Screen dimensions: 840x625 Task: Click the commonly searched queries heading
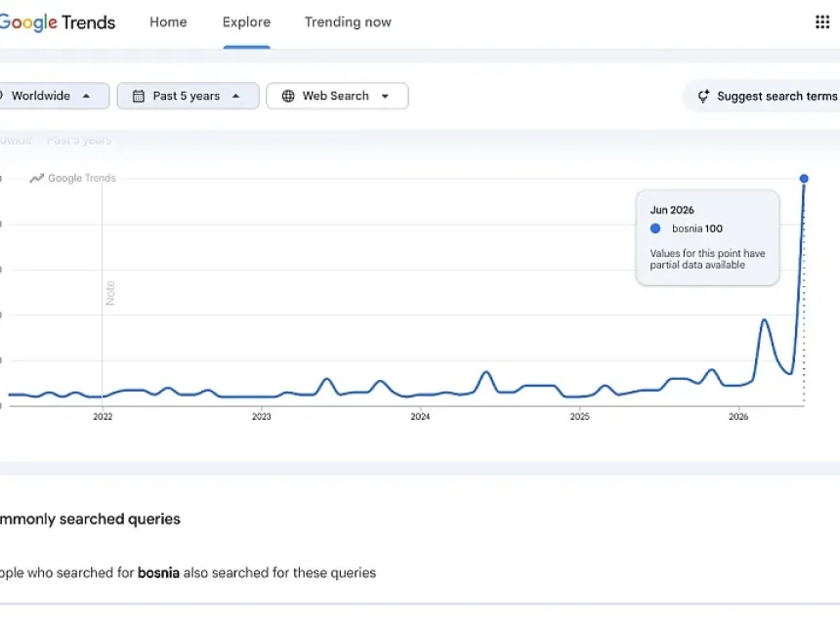click(x=90, y=519)
